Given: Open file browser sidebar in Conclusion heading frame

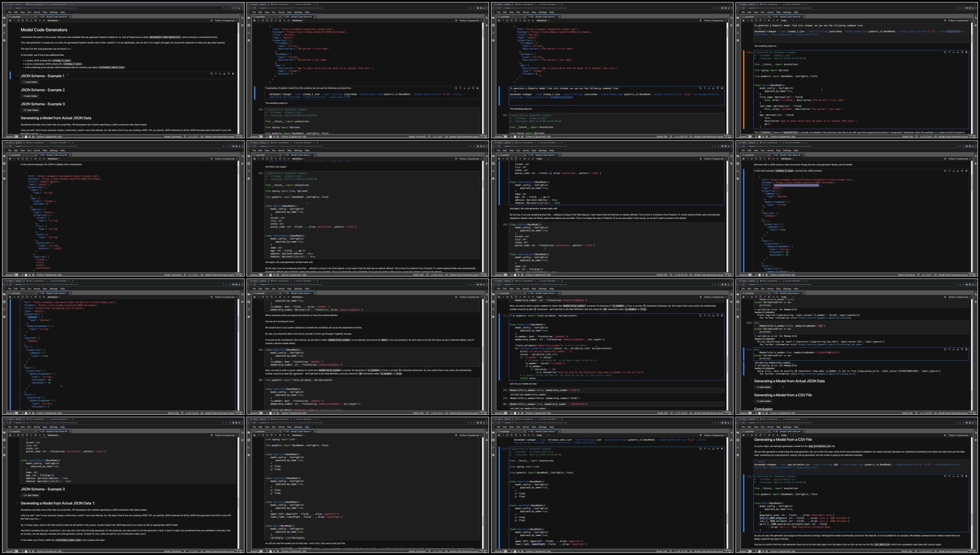Looking at the screenshot, I should [738, 294].
